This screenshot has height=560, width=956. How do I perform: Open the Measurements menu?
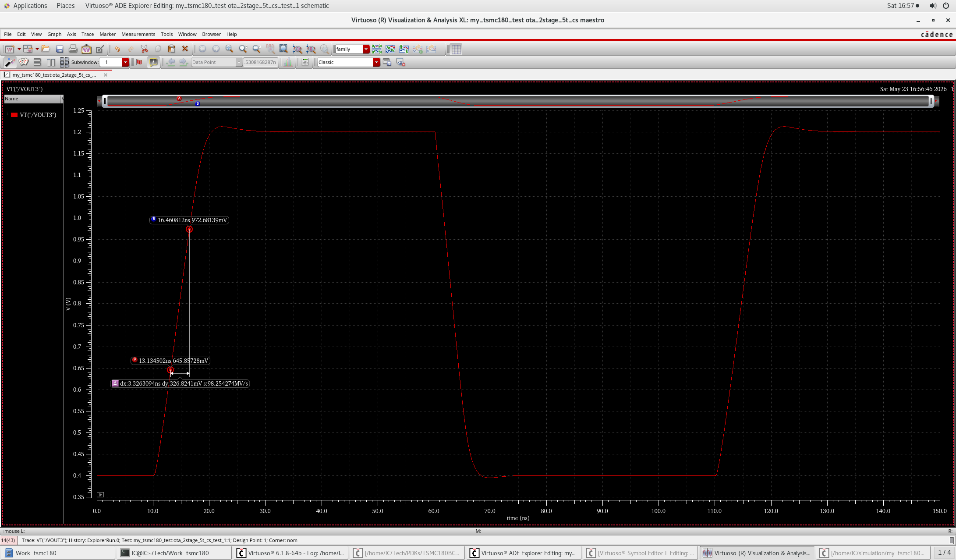pos(138,34)
